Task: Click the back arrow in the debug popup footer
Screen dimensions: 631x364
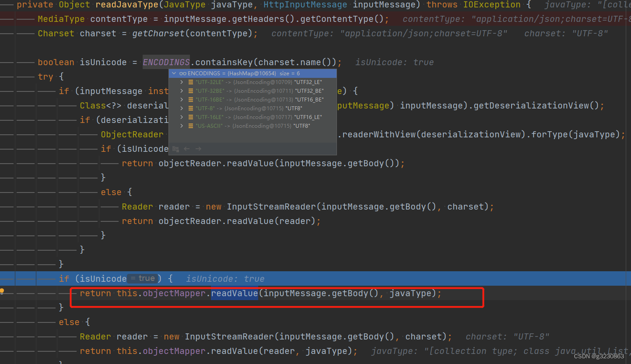Action: pyautogui.click(x=187, y=149)
